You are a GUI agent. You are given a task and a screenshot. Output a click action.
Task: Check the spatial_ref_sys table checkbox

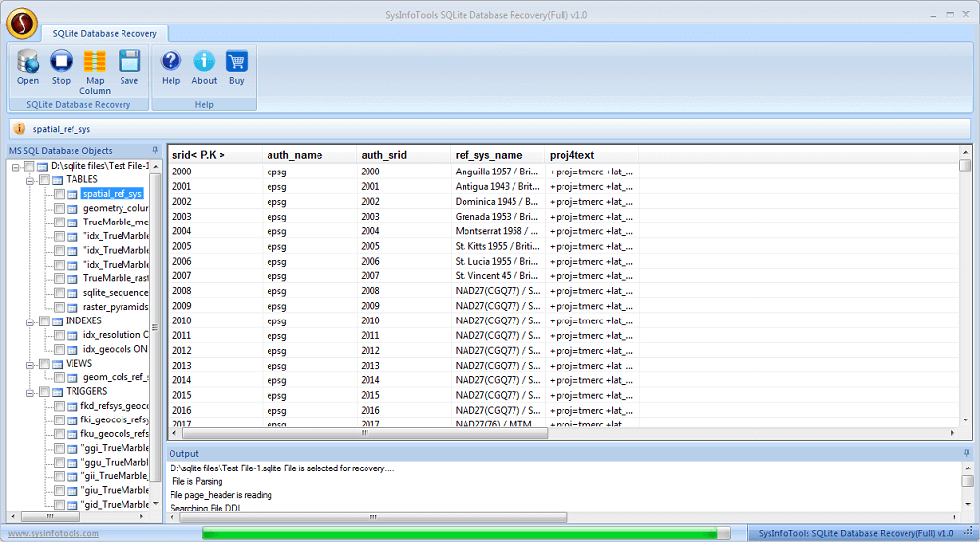pos(61,194)
